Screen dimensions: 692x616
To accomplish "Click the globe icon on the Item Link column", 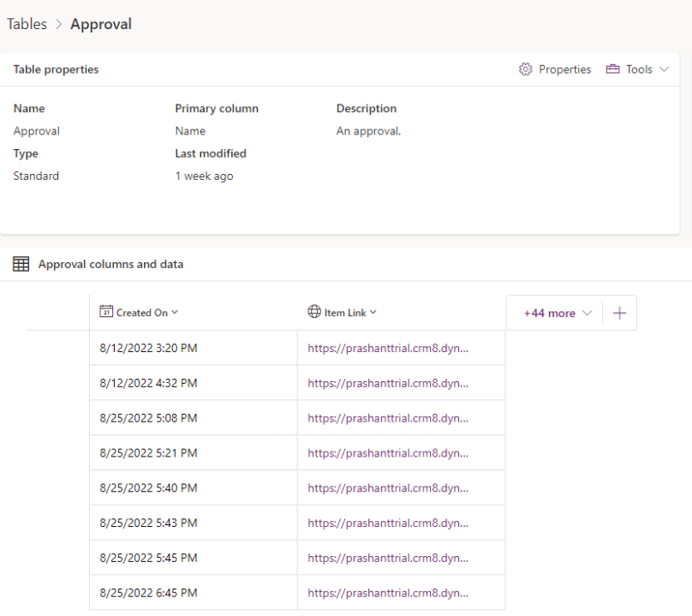I will 313,313.
